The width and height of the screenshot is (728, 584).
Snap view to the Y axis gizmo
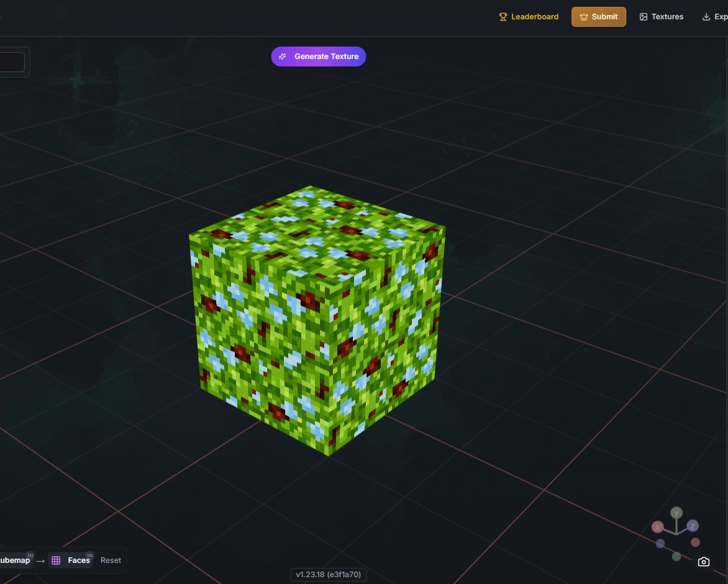click(676, 513)
